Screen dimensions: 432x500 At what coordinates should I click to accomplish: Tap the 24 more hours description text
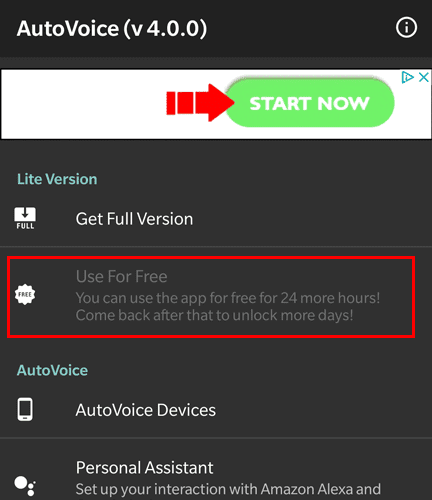tap(228, 298)
